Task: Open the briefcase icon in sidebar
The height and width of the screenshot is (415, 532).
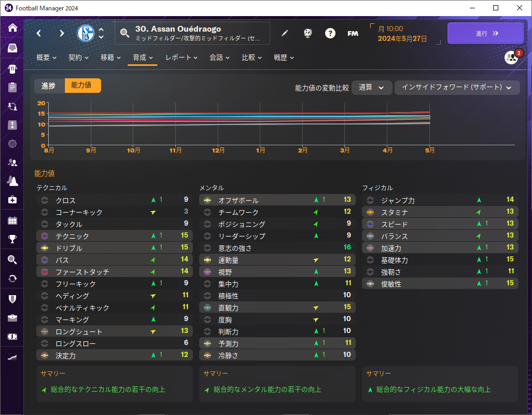Action: [12, 318]
